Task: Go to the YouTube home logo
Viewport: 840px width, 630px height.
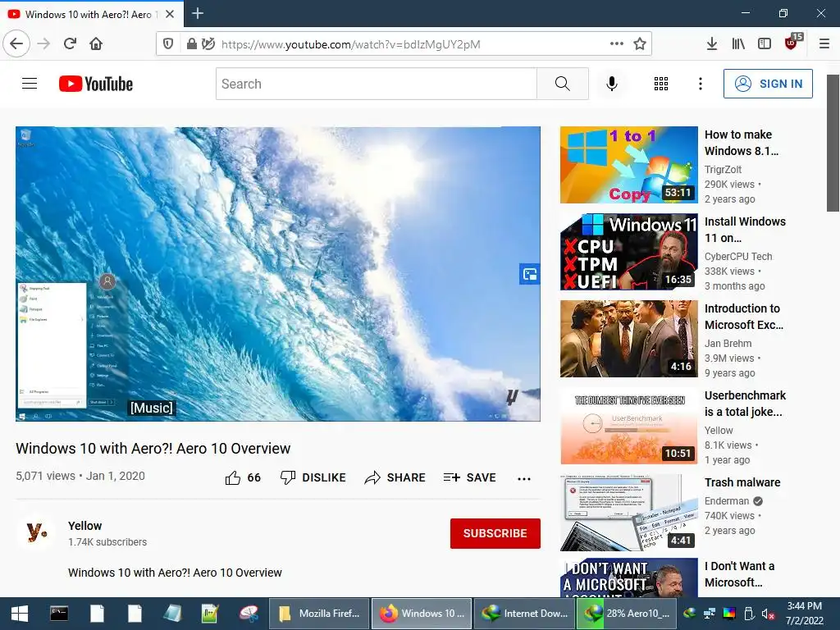Action: tap(96, 84)
